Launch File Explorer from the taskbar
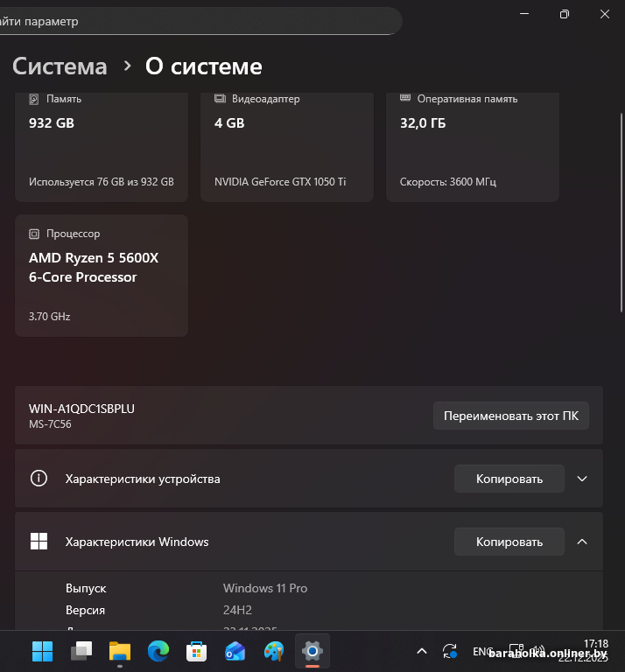Viewport: 625px width, 672px height. coord(119,651)
